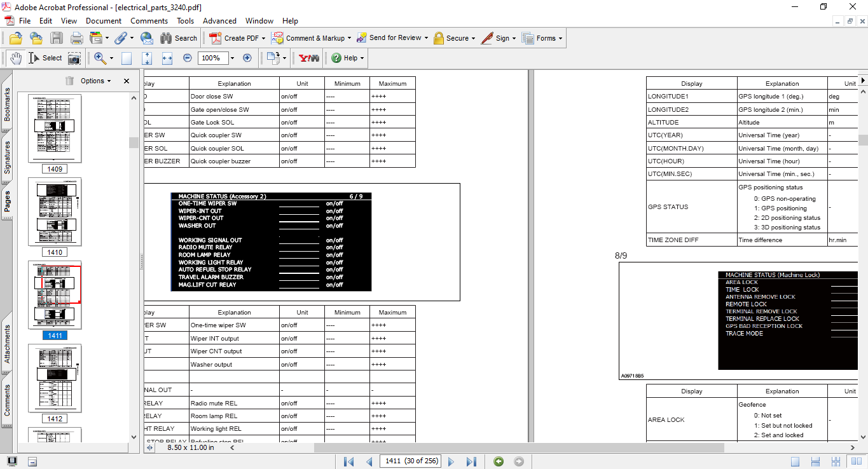
Task: Email the PDF via envelope icon
Action: pyautogui.click(x=147, y=37)
